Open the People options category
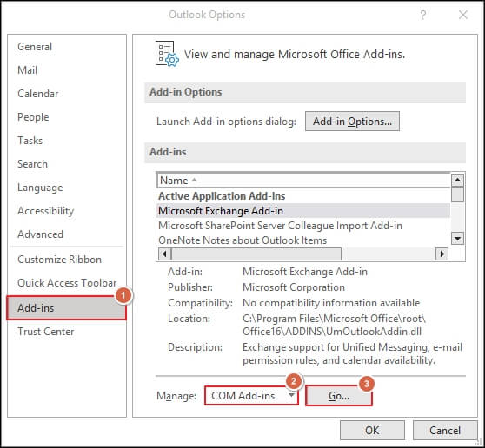 (33, 117)
